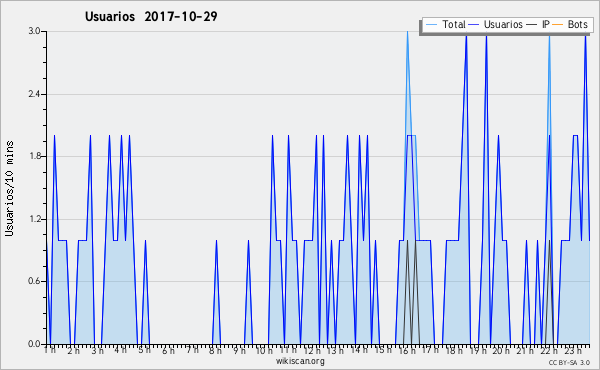This screenshot has width=600, height=370.
Task: Click the CC BY-SA 3.0 license text
Action: point(569,362)
